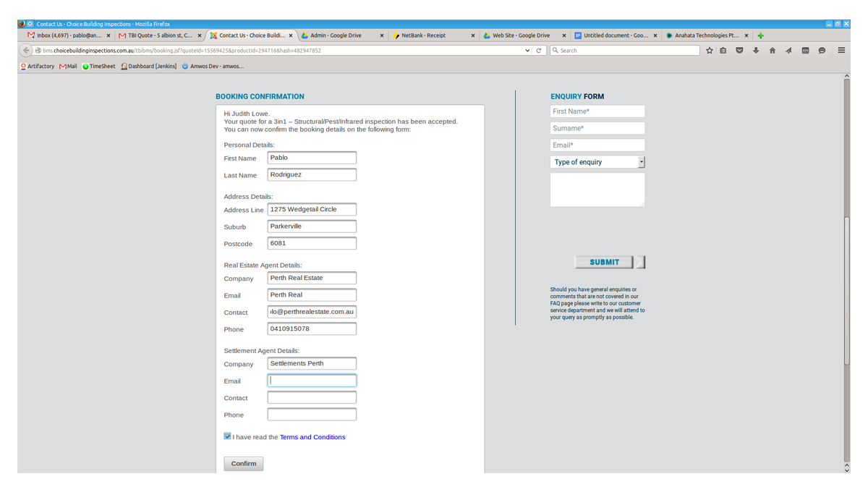Click the enquiry Surname* field
The height and width of the screenshot is (492, 868).
597,128
